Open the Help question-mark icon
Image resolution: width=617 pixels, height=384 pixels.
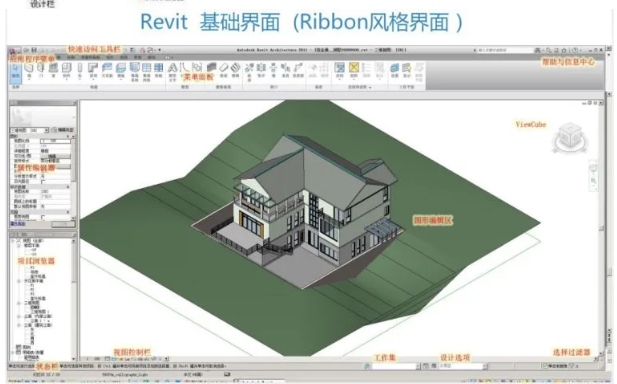pos(575,50)
